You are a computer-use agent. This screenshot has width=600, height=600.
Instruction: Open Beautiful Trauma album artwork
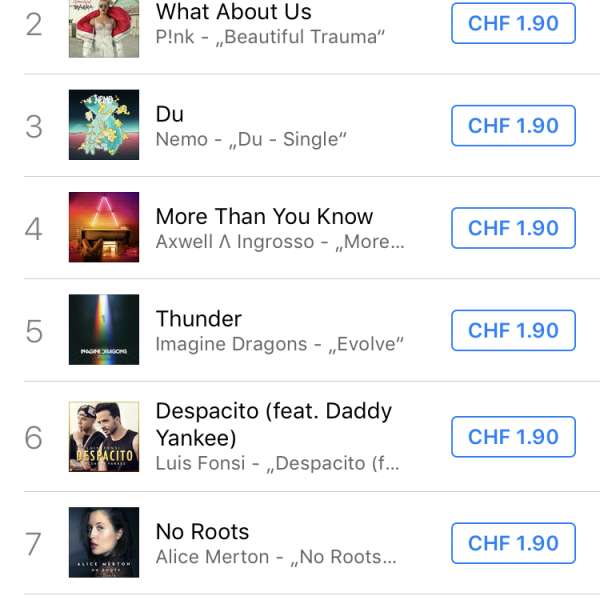[x=104, y=27]
